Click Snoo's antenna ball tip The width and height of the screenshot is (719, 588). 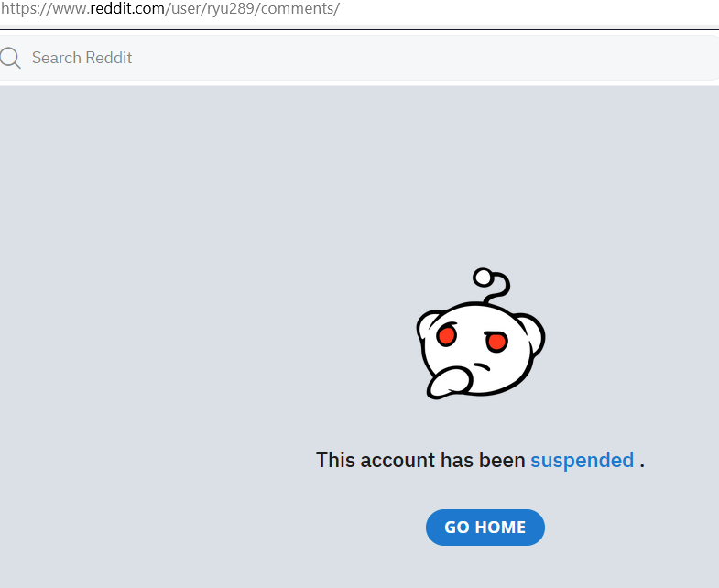[483, 278]
